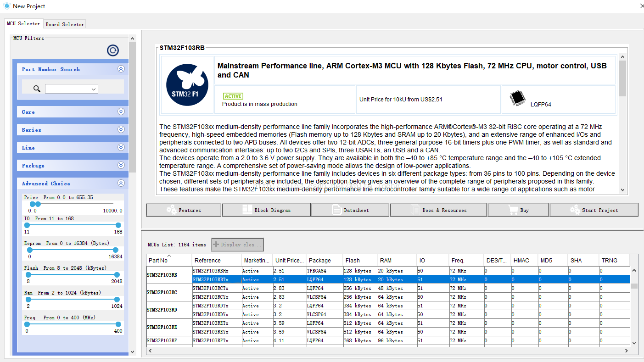The image size is (644, 362).
Task: Click the reset filters circular arrow icon
Action: [x=113, y=50]
